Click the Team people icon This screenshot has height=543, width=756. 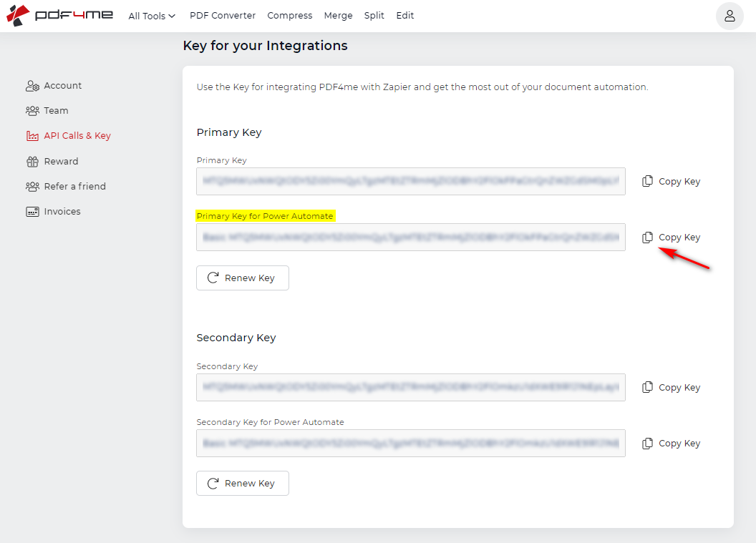click(x=32, y=111)
